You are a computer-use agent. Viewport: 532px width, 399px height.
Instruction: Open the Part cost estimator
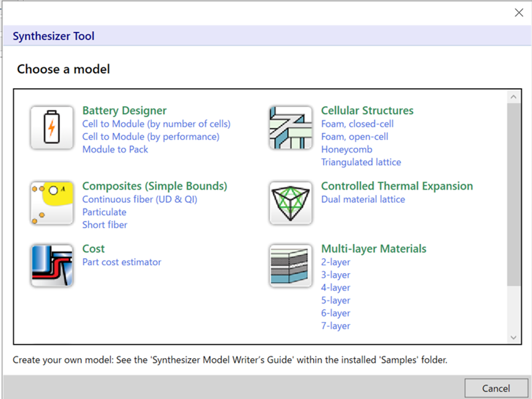click(x=122, y=262)
